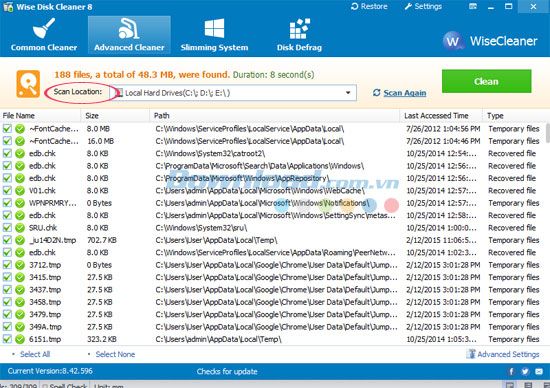This screenshot has width=550, height=388.
Task: Sort by File Name column header
Action: pyautogui.click(x=40, y=115)
